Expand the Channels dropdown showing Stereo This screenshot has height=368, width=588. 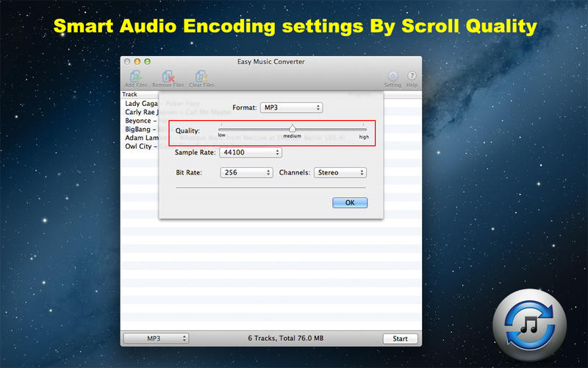(340, 173)
